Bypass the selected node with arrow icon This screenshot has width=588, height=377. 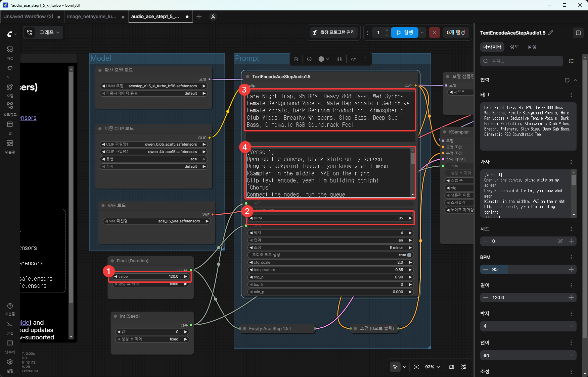353,59
